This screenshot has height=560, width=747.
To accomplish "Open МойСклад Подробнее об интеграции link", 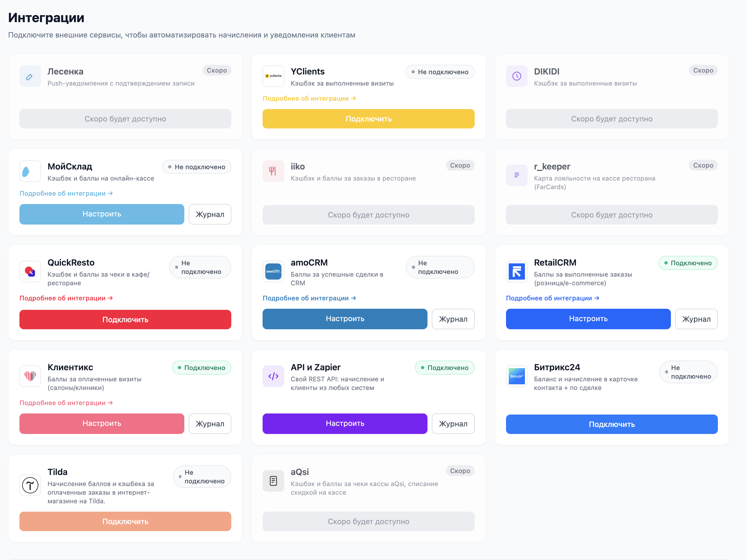I will pos(66,193).
